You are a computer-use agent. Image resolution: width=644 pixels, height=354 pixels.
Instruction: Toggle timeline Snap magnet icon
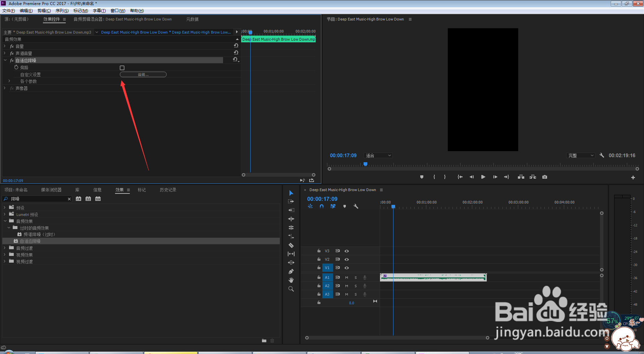click(x=322, y=206)
